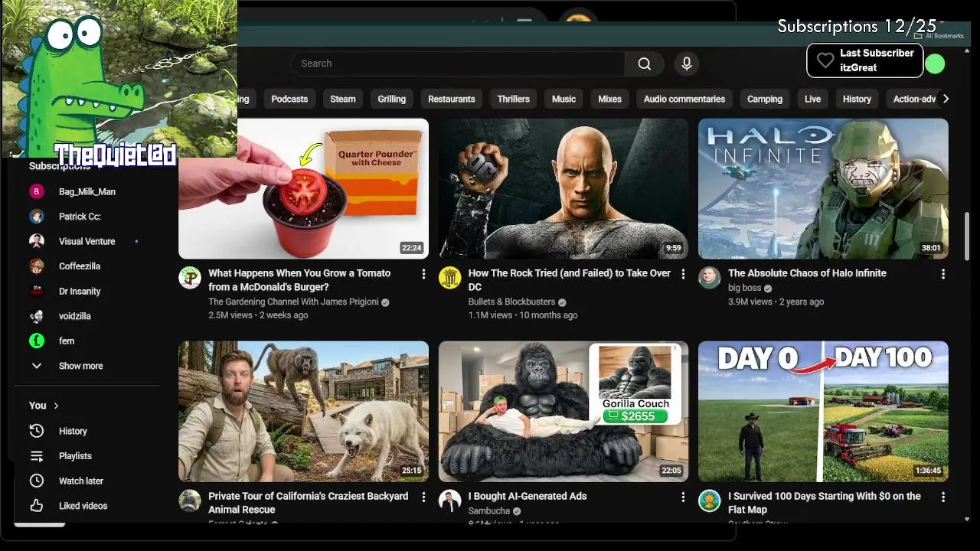The image size is (980, 551).
Task: Click the Rock Black Adam thumbnail
Action: pyautogui.click(x=563, y=188)
